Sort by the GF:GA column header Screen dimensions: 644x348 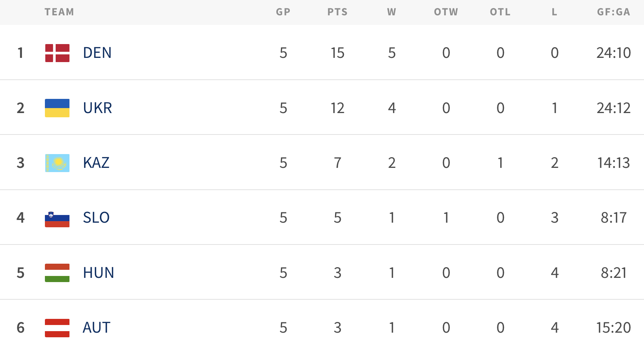point(613,12)
